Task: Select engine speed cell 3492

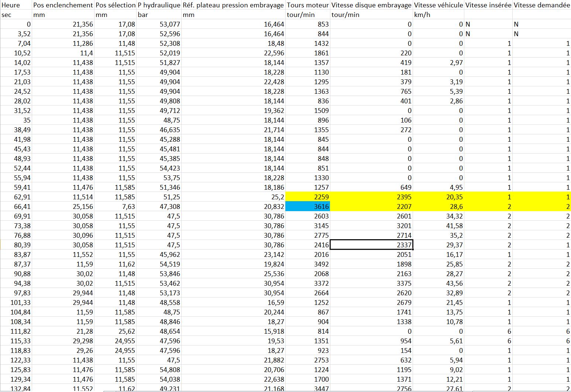Action: [x=308, y=264]
